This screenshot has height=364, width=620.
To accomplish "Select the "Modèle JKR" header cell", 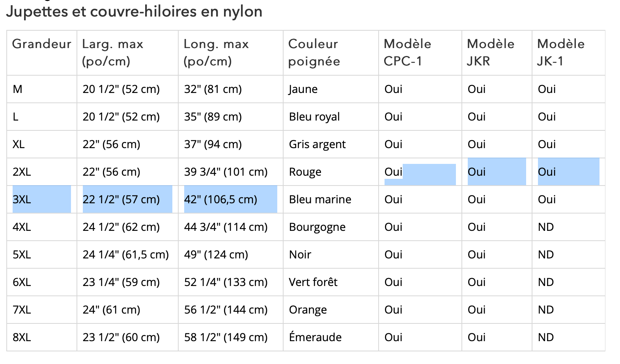I will pyautogui.click(x=490, y=52).
